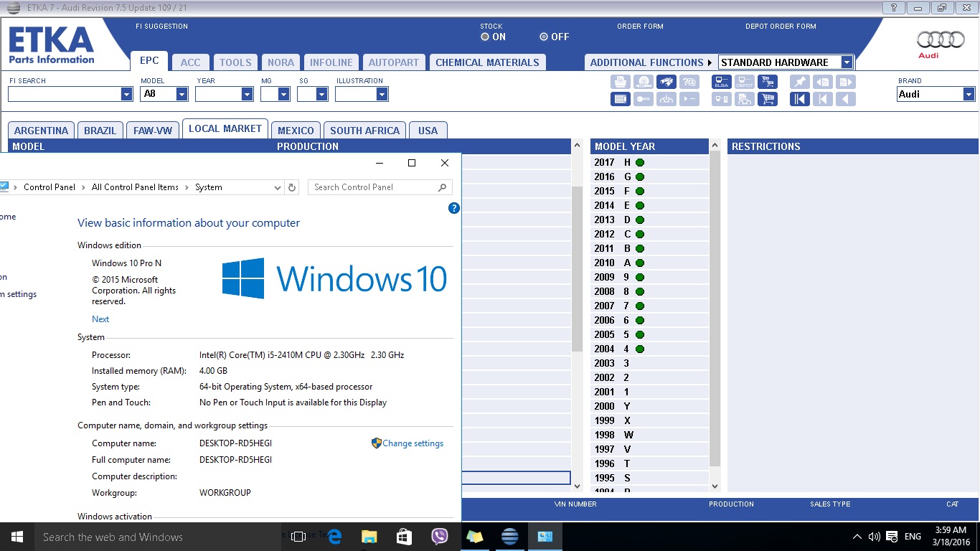The image size is (980, 551).
Task: Select the FAW-VW market tab
Action: coord(153,131)
